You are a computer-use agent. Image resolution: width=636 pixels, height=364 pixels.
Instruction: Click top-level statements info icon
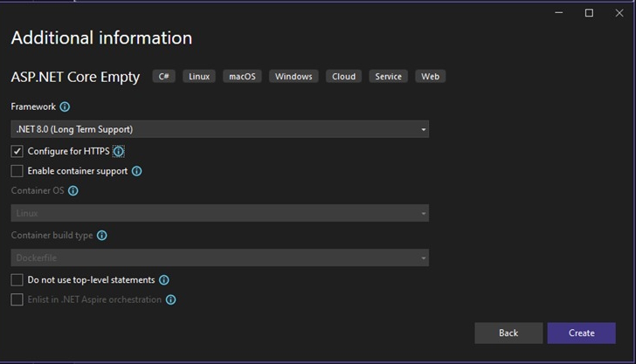click(x=164, y=280)
